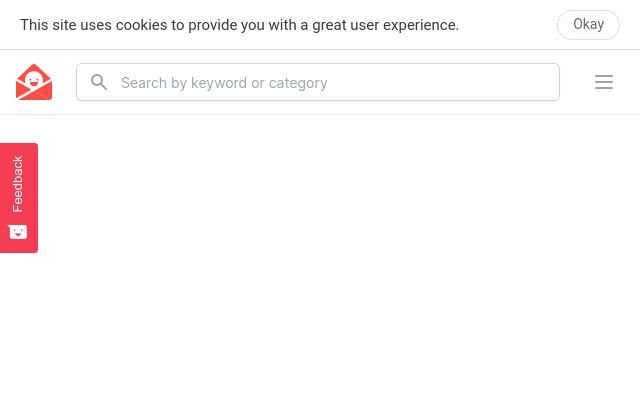Show the main menu dropdown lines
The height and width of the screenshot is (395, 640).
coord(604,82)
